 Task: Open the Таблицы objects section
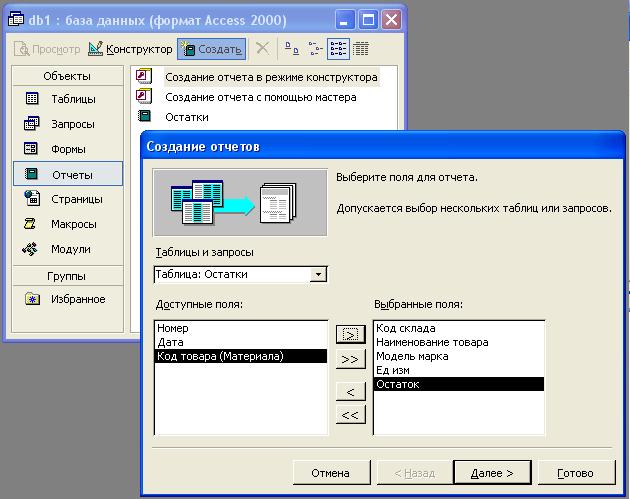68,99
